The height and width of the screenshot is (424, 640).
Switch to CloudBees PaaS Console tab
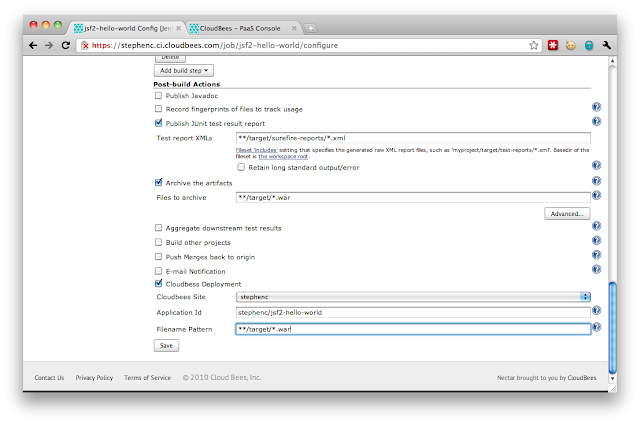click(241, 27)
